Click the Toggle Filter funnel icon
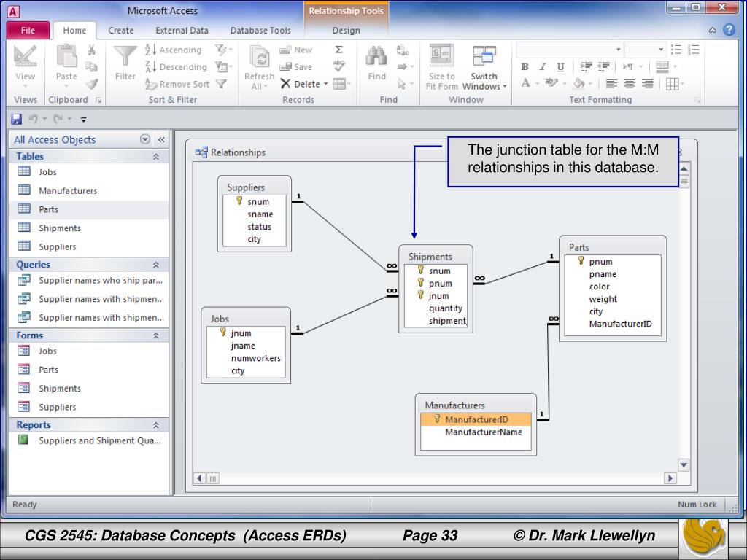This screenshot has height=560, width=747. [221, 84]
